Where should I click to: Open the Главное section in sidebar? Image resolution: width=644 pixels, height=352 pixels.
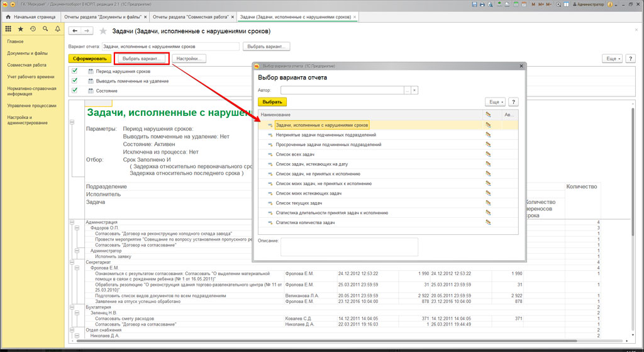coord(15,42)
